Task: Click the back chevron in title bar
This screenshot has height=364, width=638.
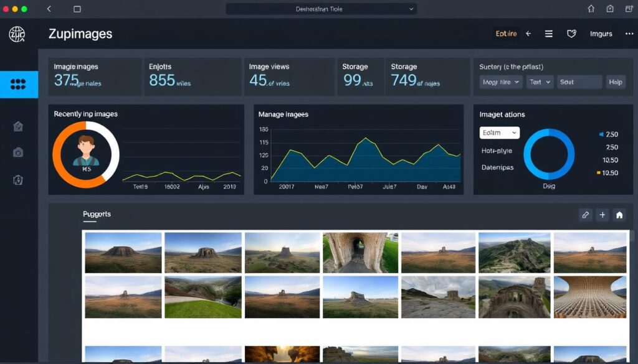Action: 49,9
